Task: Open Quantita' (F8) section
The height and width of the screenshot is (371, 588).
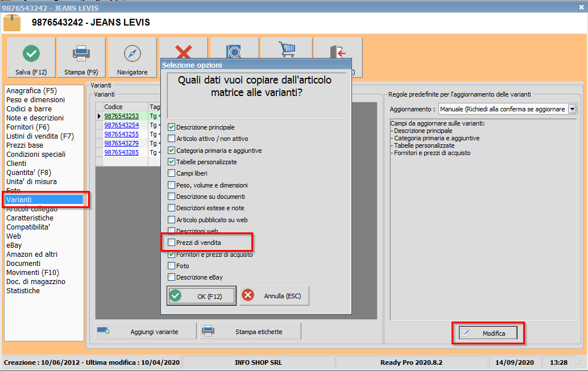Action: coord(28,172)
